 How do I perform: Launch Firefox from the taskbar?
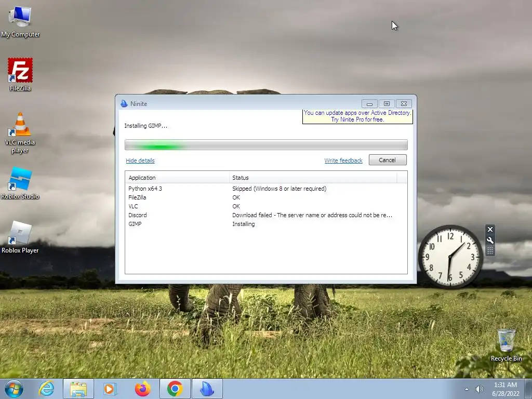tap(142, 389)
